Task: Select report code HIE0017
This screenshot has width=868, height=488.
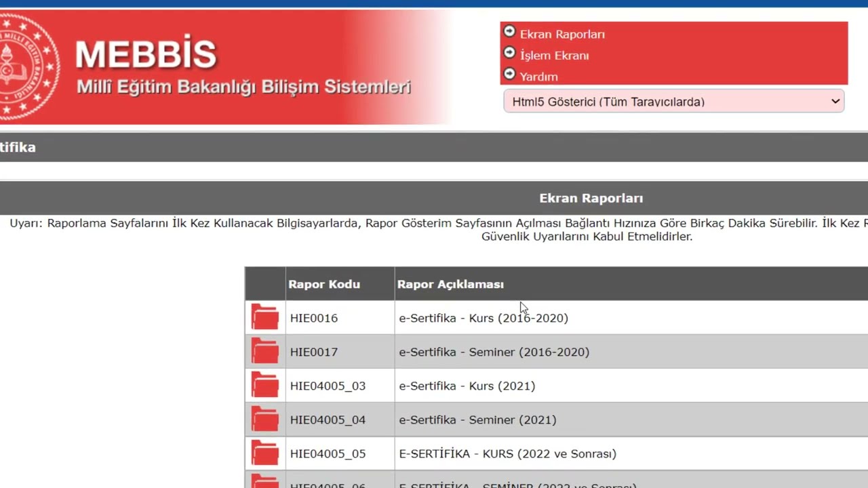Action: pyautogui.click(x=314, y=352)
